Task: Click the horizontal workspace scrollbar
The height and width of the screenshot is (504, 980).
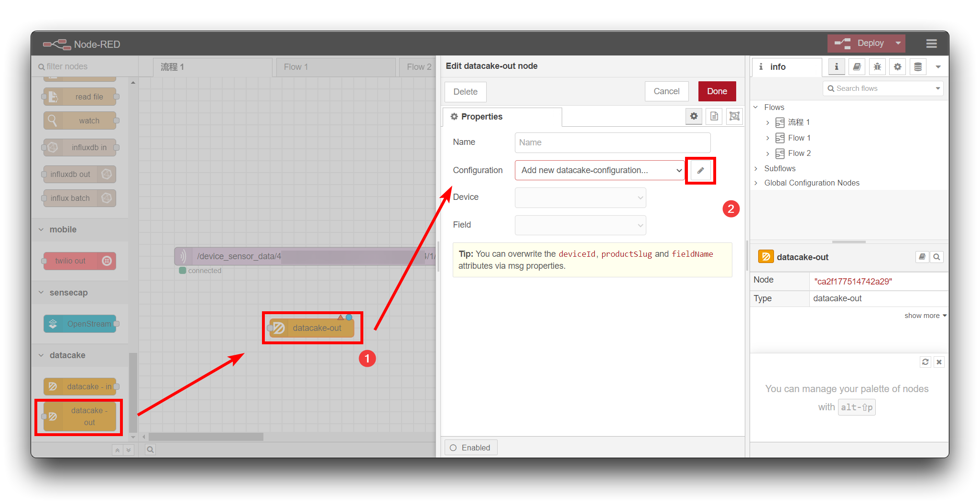Action: (x=206, y=437)
